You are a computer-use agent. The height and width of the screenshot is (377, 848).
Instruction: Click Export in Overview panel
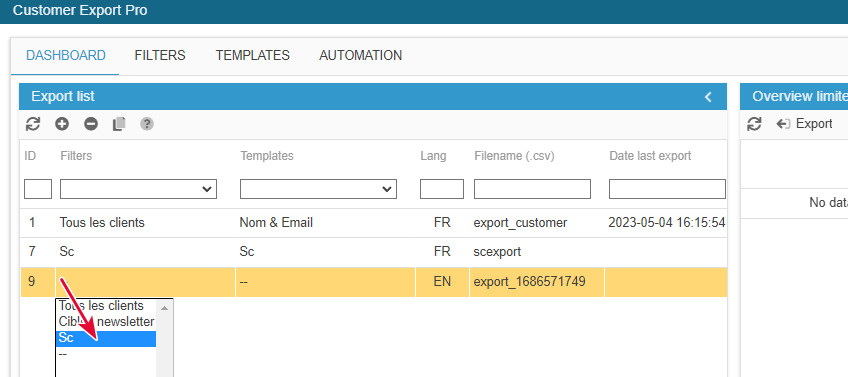[x=804, y=124]
